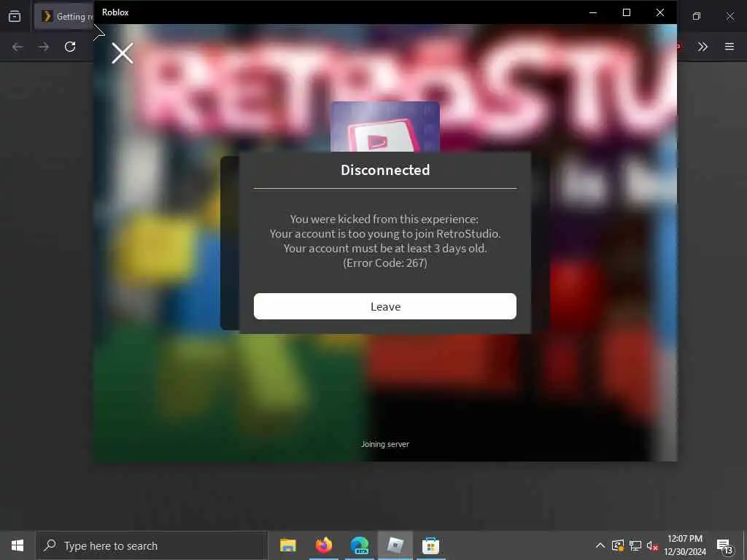The width and height of the screenshot is (747, 560).
Task: Minimize the Roblox window
Action: [593, 12]
